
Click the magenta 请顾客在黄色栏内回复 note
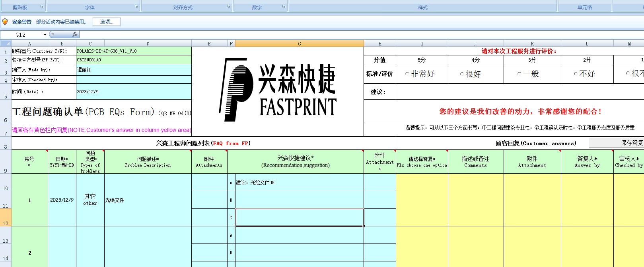pos(101,130)
